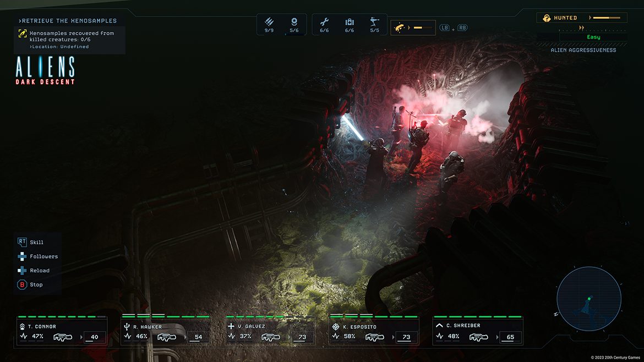This screenshot has height=362, width=644.
Task: Click K. Esposito's recon class icon
Action: (x=335, y=326)
